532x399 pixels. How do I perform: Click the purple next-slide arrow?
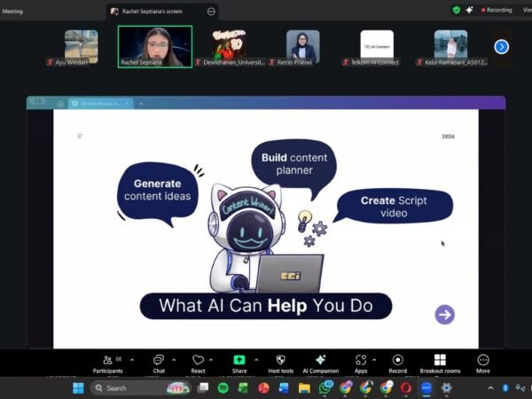(445, 315)
